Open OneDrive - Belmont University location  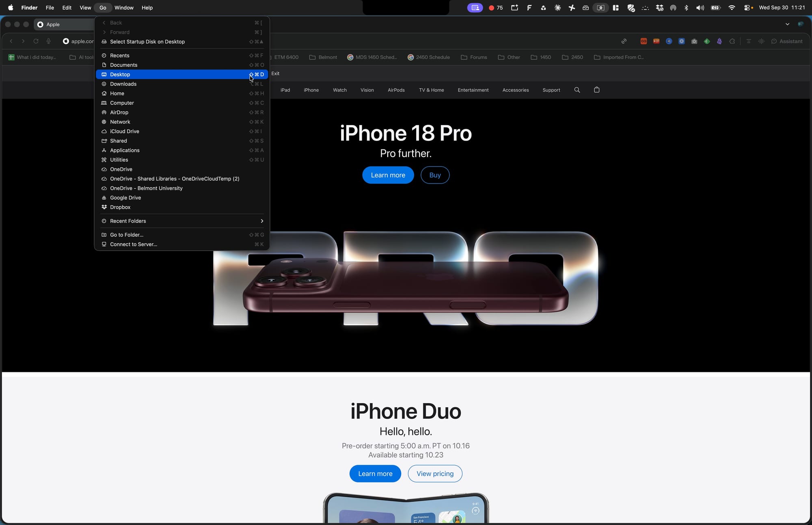182,188
